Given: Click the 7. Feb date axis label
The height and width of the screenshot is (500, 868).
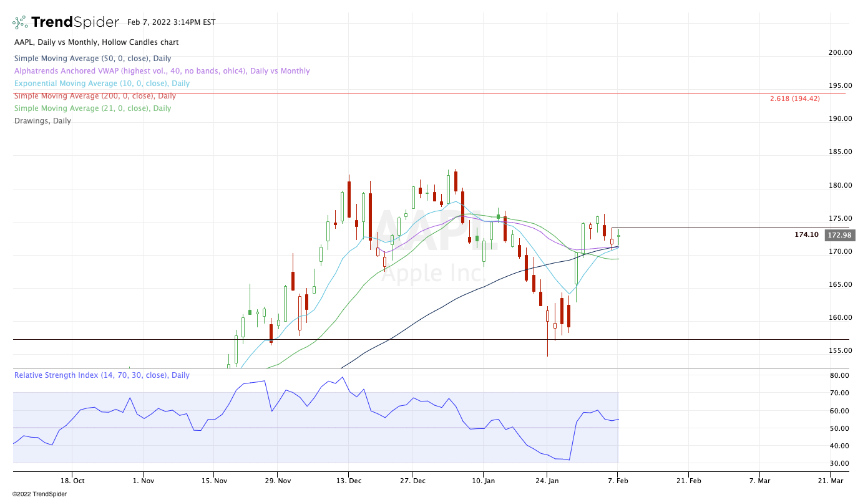Looking at the screenshot, I should pos(618,481).
